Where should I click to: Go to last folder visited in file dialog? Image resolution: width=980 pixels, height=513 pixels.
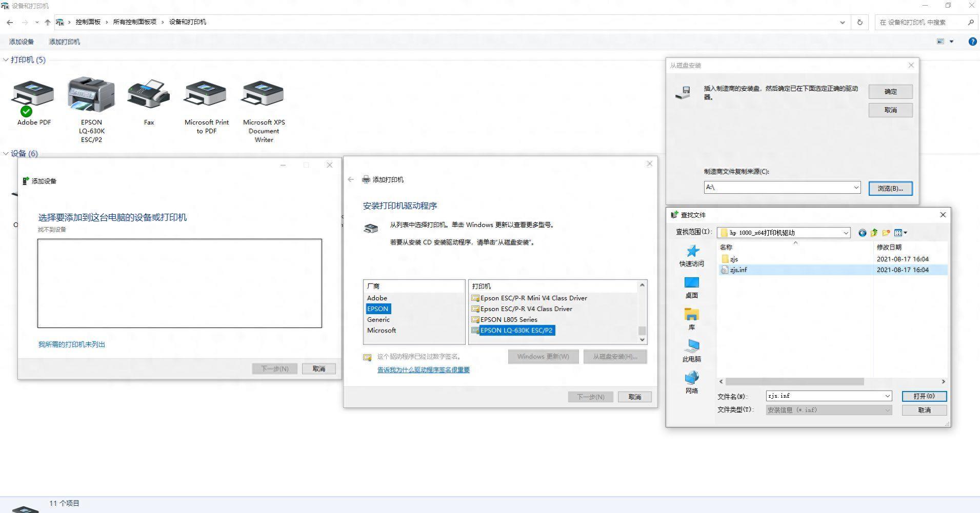(863, 233)
